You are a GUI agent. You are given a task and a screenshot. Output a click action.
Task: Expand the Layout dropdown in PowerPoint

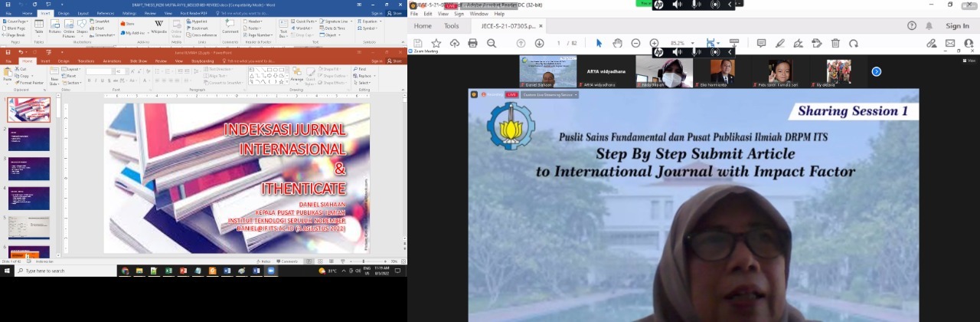(x=71, y=68)
